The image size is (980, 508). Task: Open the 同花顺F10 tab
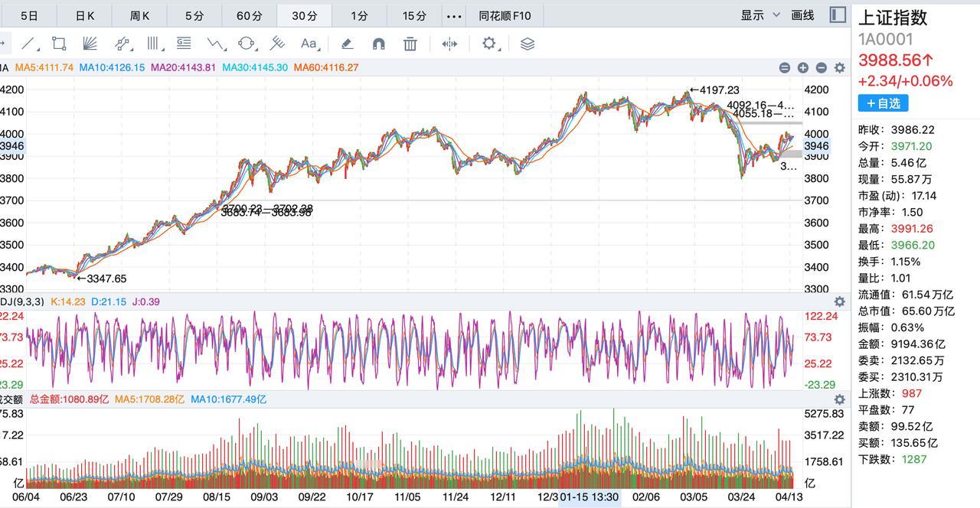[505, 15]
